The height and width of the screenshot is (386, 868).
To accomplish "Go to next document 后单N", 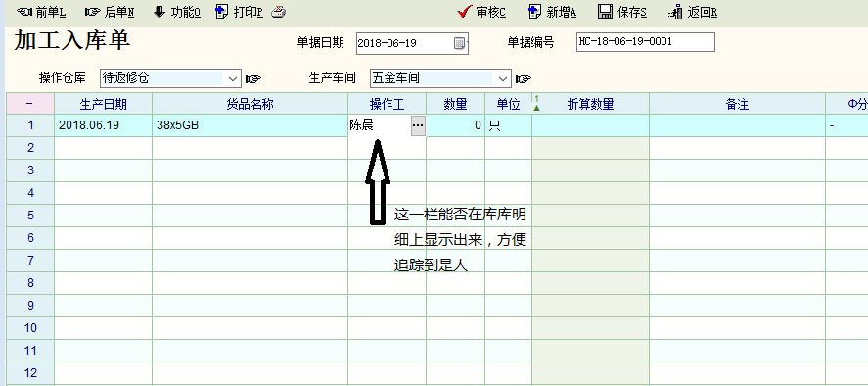I will [x=109, y=12].
